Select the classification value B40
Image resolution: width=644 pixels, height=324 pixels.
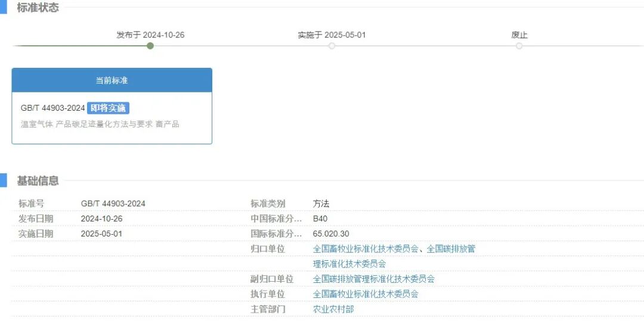pos(320,219)
